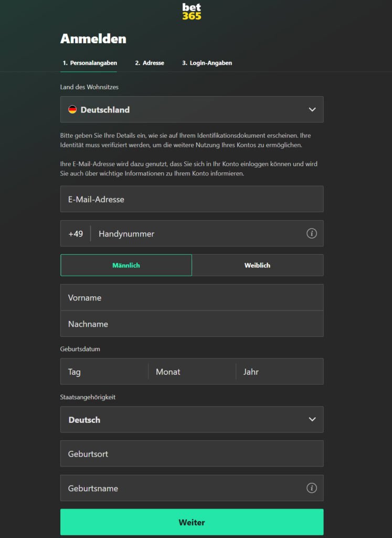Screen dimensions: 392x538
Task: Select Weiblich gender option
Action: tap(257, 265)
